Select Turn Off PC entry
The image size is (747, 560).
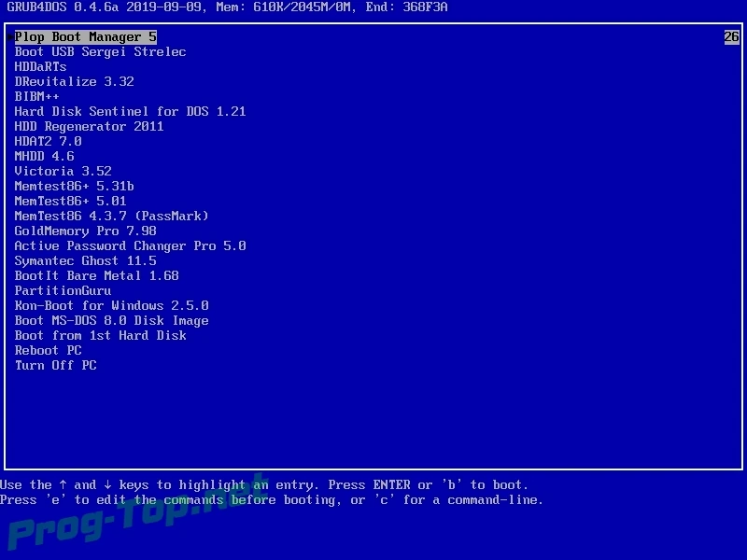pos(55,365)
